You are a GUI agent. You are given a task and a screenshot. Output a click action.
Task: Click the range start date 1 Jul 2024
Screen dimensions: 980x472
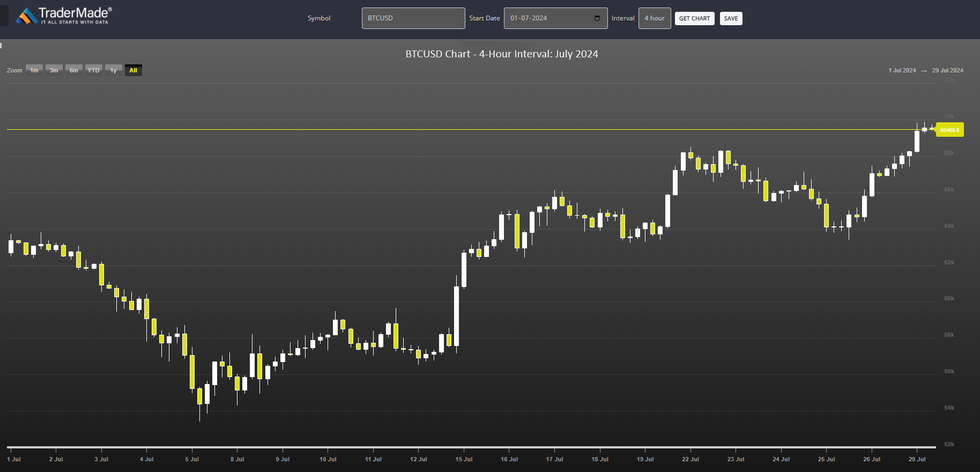(x=902, y=70)
